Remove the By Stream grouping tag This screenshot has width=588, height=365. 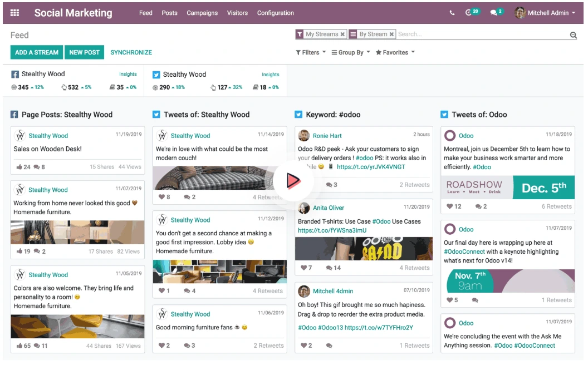tap(392, 34)
